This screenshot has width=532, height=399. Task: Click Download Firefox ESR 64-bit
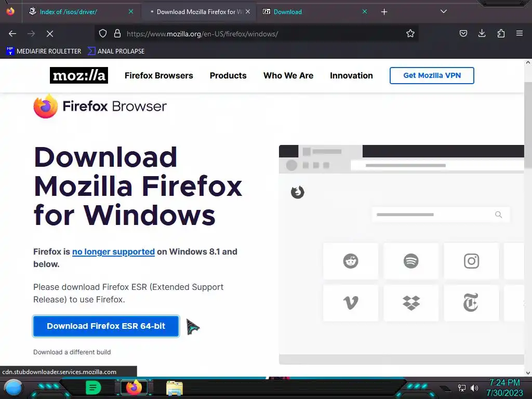point(106,326)
